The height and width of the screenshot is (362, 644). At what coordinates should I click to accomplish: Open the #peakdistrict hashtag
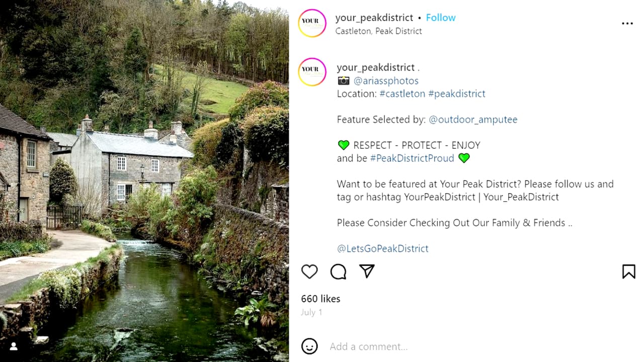(457, 94)
